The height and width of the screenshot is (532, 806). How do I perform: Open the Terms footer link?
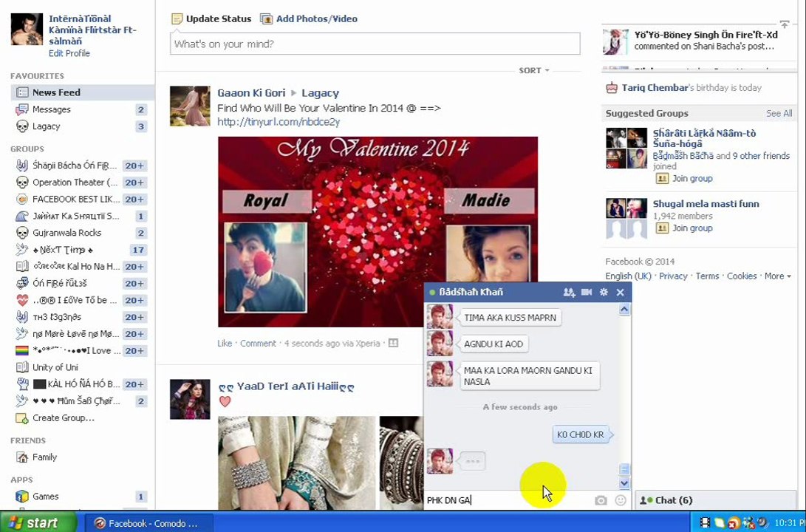pos(707,276)
